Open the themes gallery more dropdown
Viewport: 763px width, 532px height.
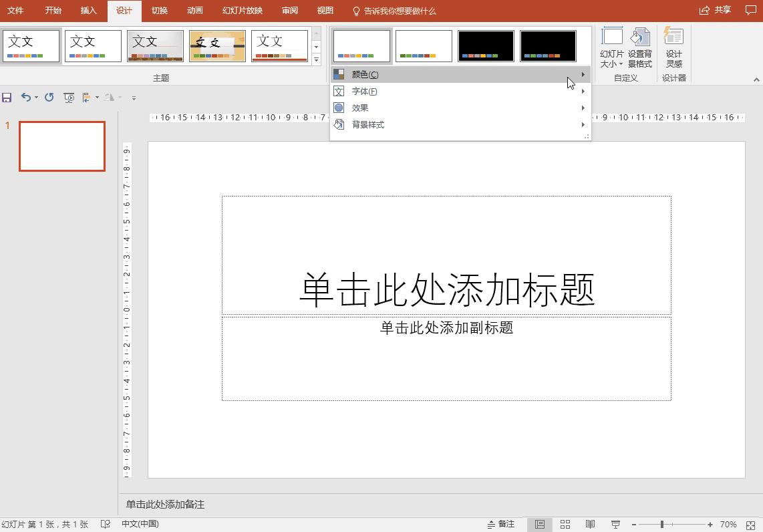pos(315,60)
